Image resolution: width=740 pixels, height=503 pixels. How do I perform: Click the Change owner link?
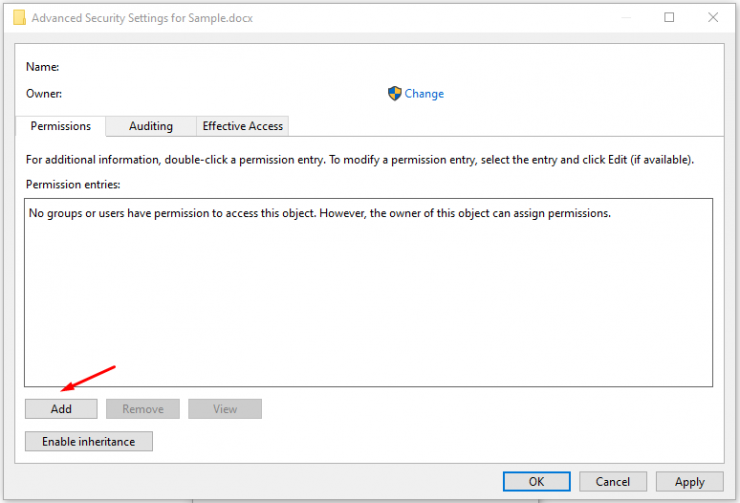[x=424, y=93]
